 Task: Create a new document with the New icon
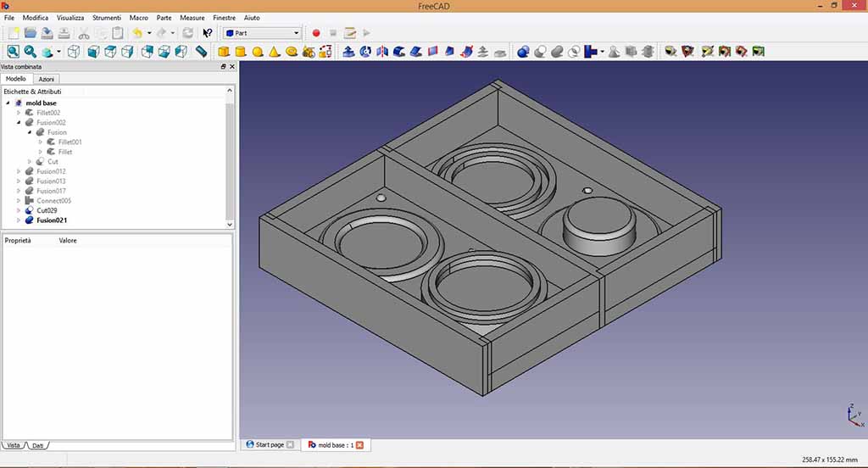click(14, 33)
